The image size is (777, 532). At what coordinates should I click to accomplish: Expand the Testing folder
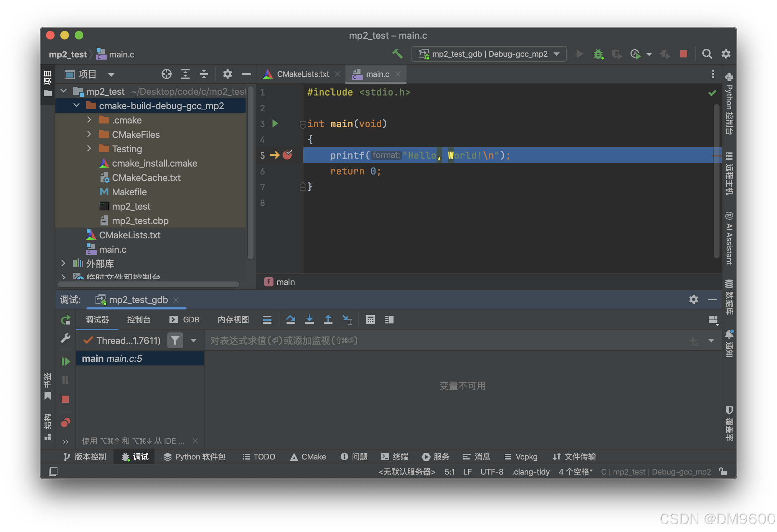tap(89, 149)
